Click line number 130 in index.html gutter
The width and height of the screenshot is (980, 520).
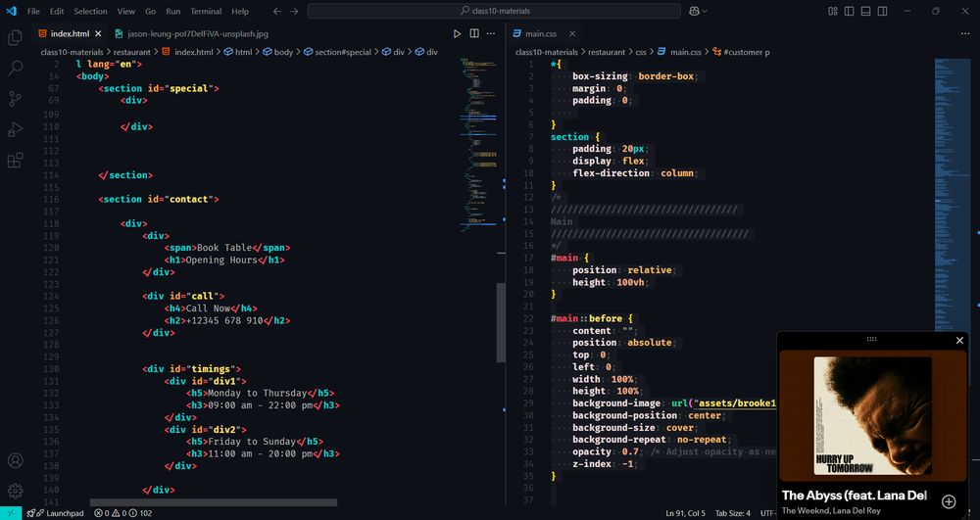click(x=51, y=369)
